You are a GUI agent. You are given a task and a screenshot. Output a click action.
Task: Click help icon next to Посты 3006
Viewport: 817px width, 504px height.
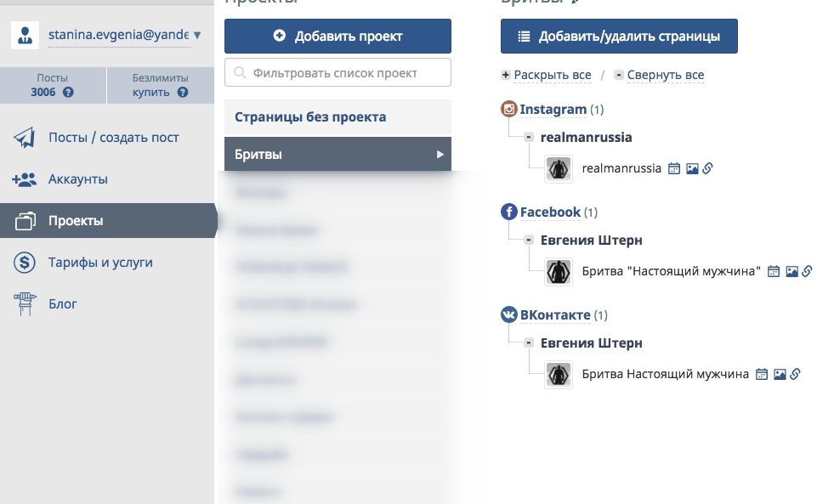(68, 92)
